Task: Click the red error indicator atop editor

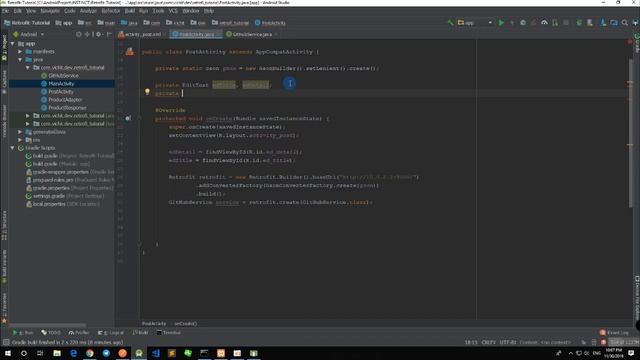Action: pos(630,42)
